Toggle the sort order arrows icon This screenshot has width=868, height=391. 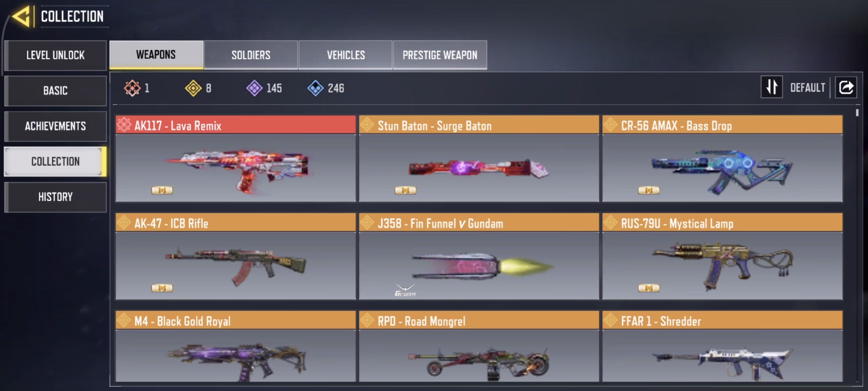(772, 87)
